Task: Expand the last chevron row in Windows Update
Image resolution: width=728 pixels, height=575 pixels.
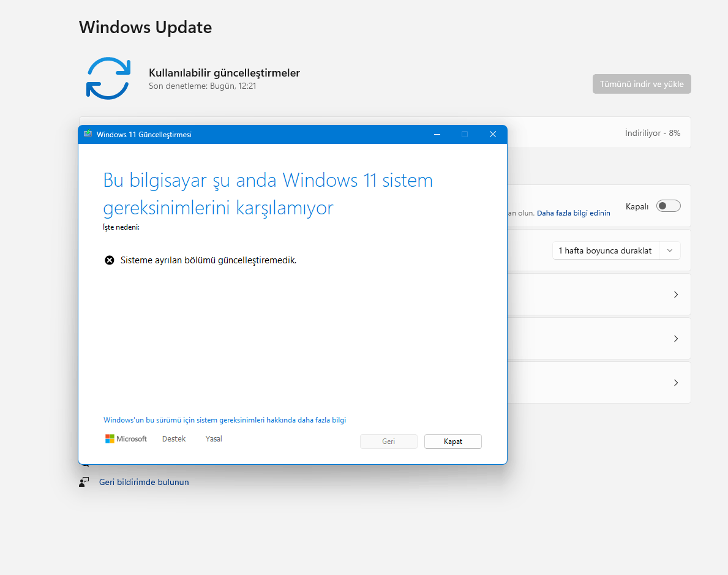Action: [x=676, y=383]
